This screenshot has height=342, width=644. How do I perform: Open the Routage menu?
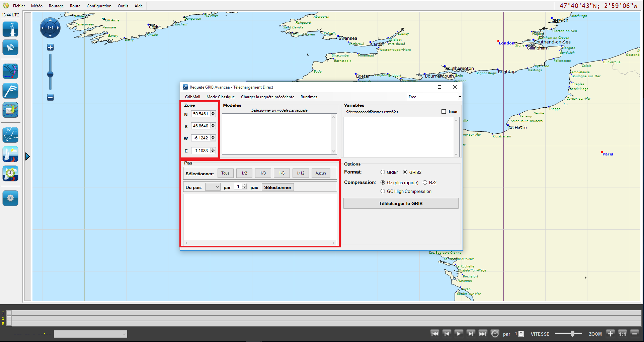pyautogui.click(x=56, y=6)
